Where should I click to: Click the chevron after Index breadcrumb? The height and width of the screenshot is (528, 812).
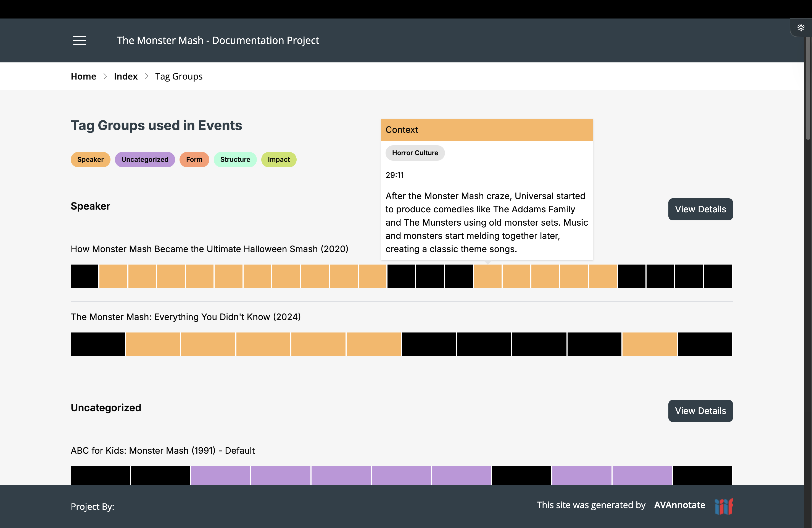tap(146, 76)
